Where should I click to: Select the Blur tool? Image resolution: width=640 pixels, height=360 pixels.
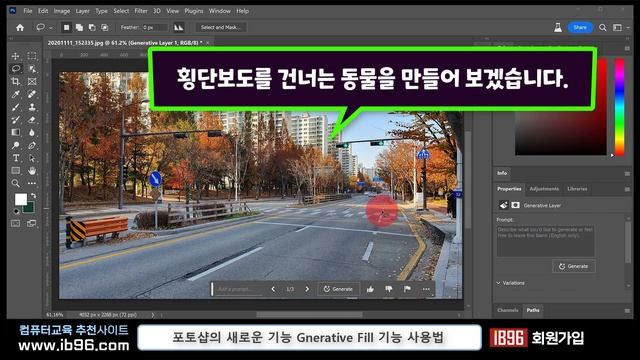[32, 132]
